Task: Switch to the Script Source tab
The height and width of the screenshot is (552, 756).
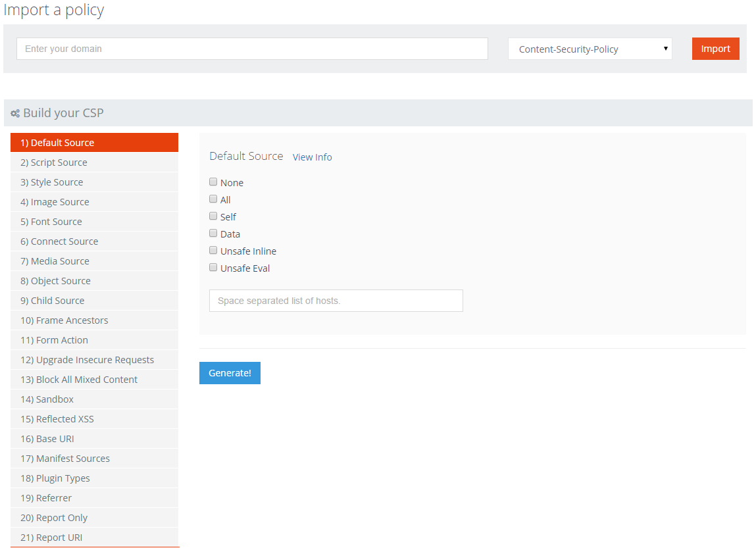Action: coord(94,163)
